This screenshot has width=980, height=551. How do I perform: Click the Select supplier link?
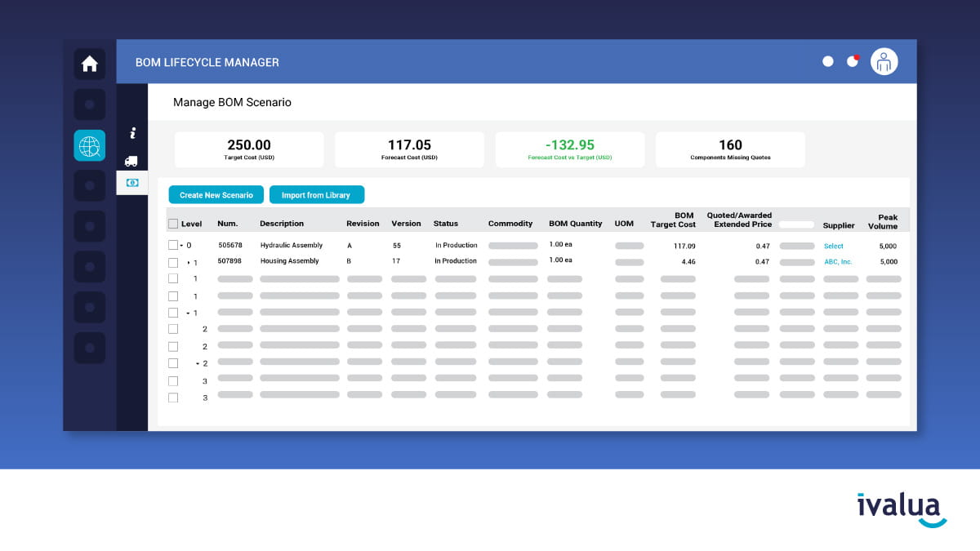coord(833,246)
